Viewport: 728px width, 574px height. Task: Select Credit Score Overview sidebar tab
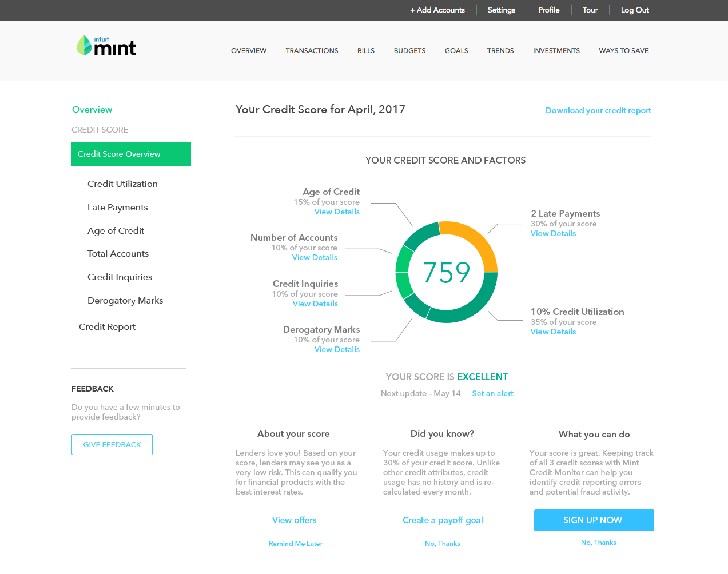(131, 154)
